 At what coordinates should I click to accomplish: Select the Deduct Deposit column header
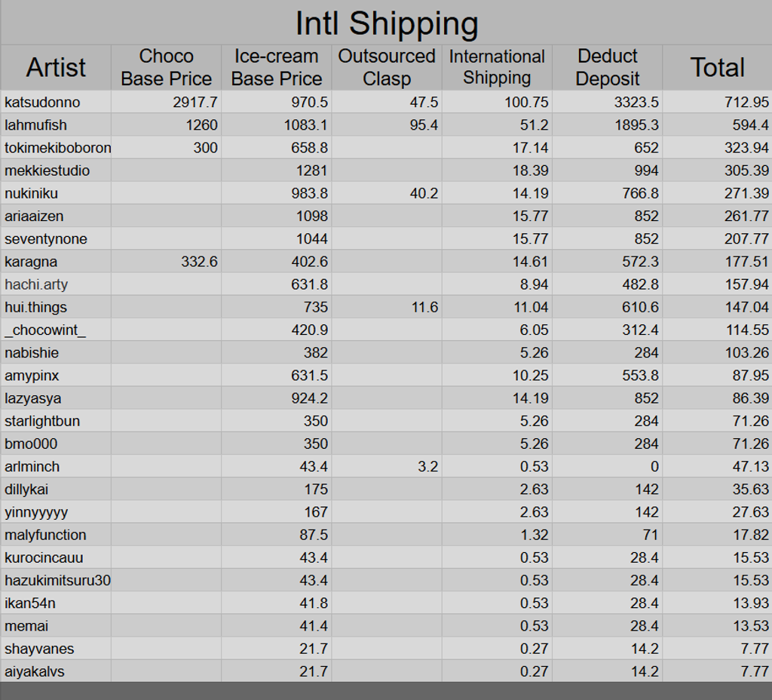[607, 68]
